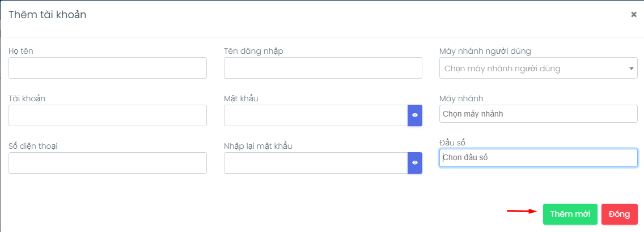Focus the Họ tên text field
This screenshot has height=232, width=644.
click(108, 68)
